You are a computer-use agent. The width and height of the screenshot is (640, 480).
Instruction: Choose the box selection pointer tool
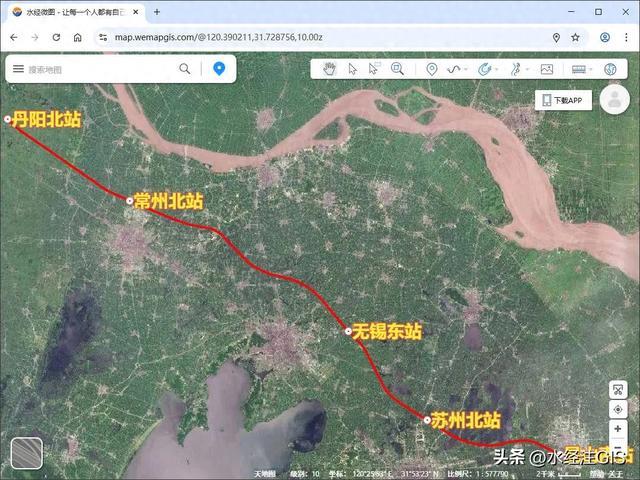point(373,69)
